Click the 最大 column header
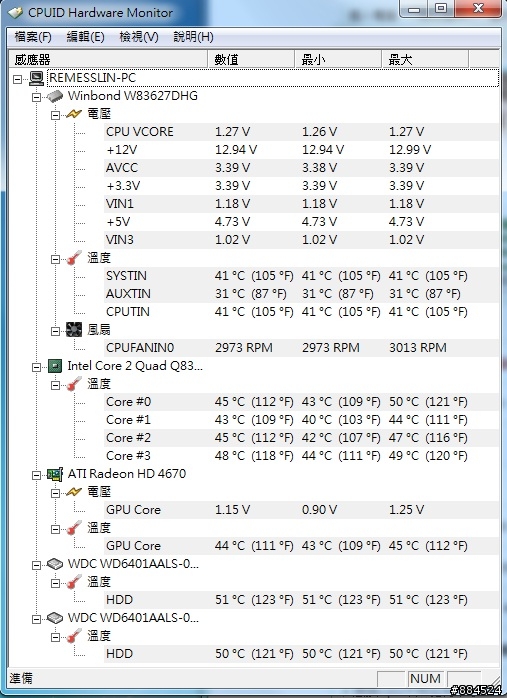This screenshot has width=507, height=698. point(425,59)
